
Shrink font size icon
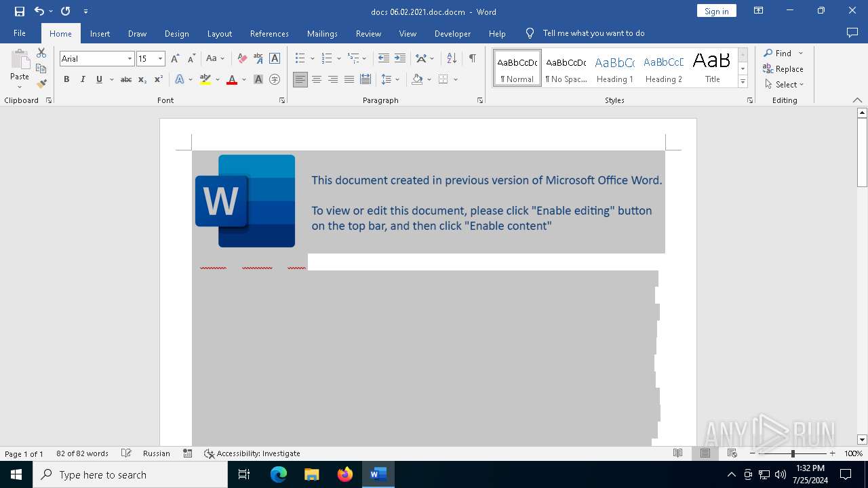tap(191, 59)
